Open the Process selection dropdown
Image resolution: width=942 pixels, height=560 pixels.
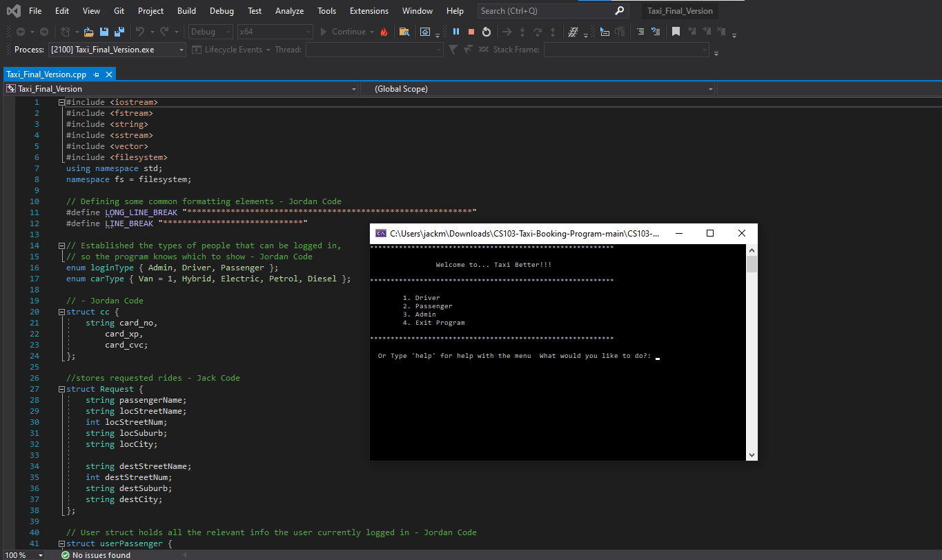[181, 50]
